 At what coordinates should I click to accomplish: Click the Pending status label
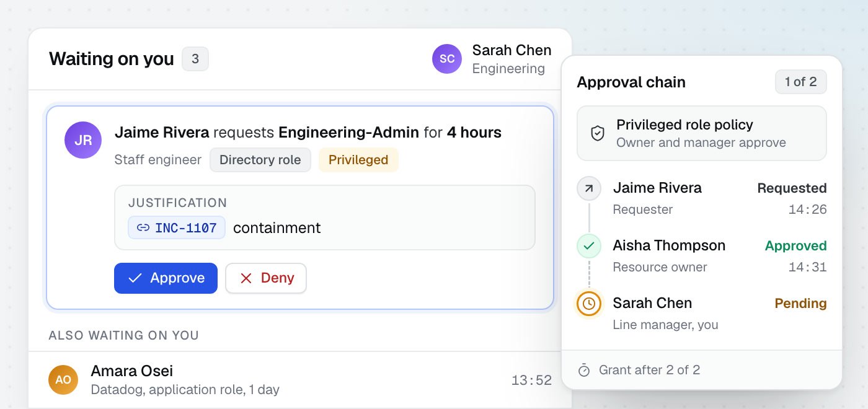pos(800,304)
